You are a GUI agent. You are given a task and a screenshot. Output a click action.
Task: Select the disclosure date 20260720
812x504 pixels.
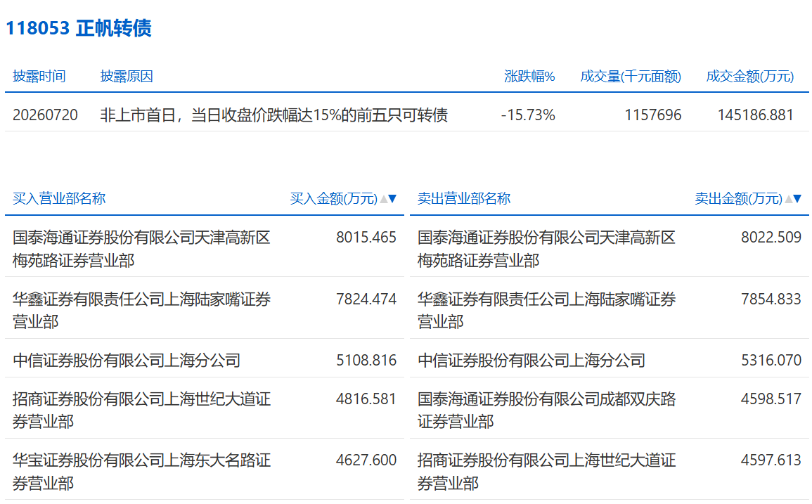pos(45,115)
